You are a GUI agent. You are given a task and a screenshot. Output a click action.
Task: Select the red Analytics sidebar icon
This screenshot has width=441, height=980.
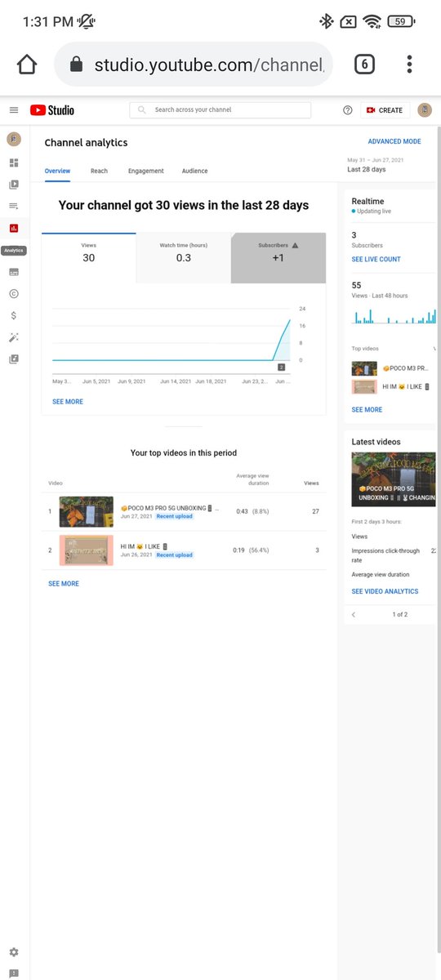[x=14, y=228]
